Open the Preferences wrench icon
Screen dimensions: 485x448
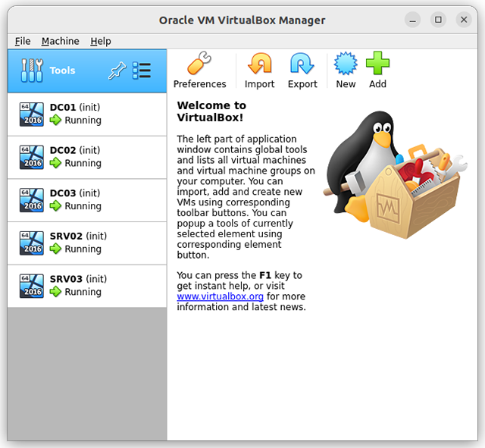[x=199, y=64]
